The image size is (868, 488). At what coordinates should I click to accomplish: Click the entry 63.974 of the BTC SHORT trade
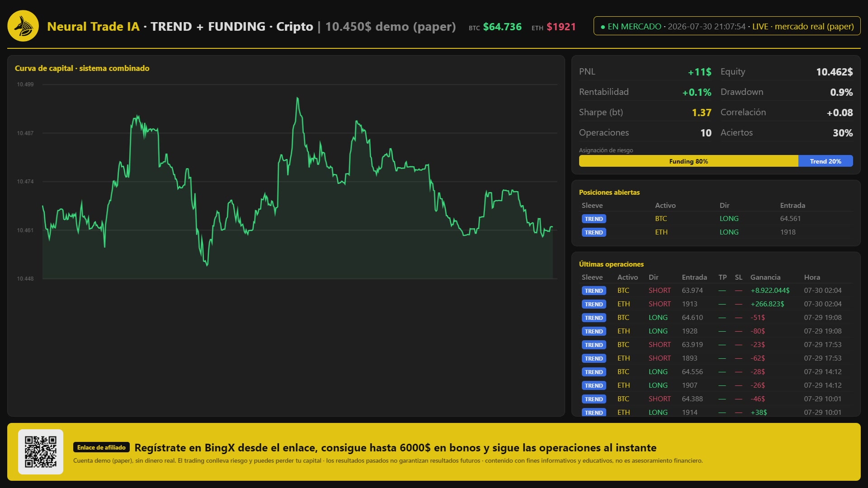692,291
